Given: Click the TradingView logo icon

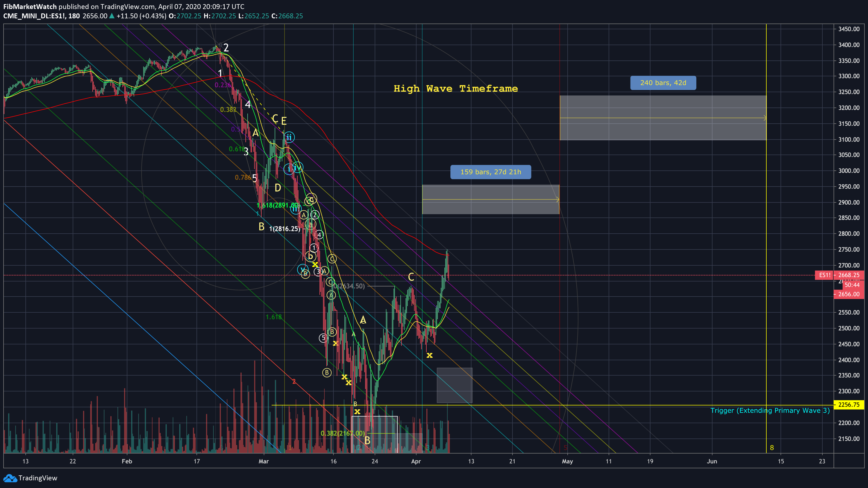Looking at the screenshot, I should pyautogui.click(x=10, y=478).
